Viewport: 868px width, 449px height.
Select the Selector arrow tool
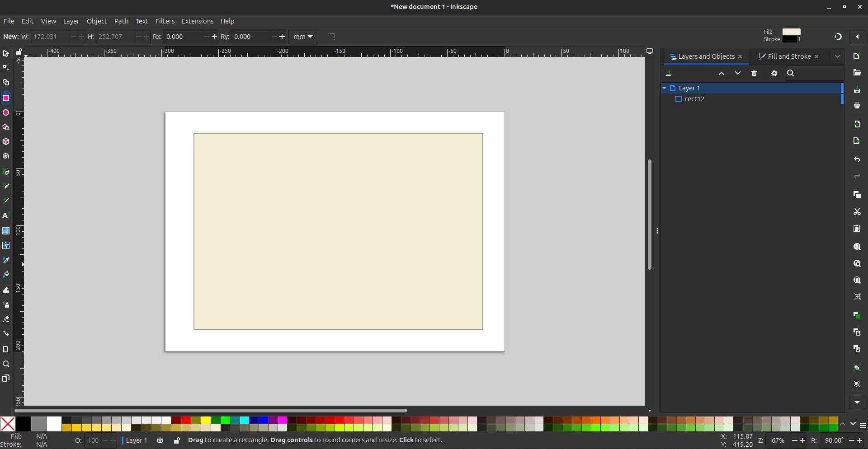point(6,54)
